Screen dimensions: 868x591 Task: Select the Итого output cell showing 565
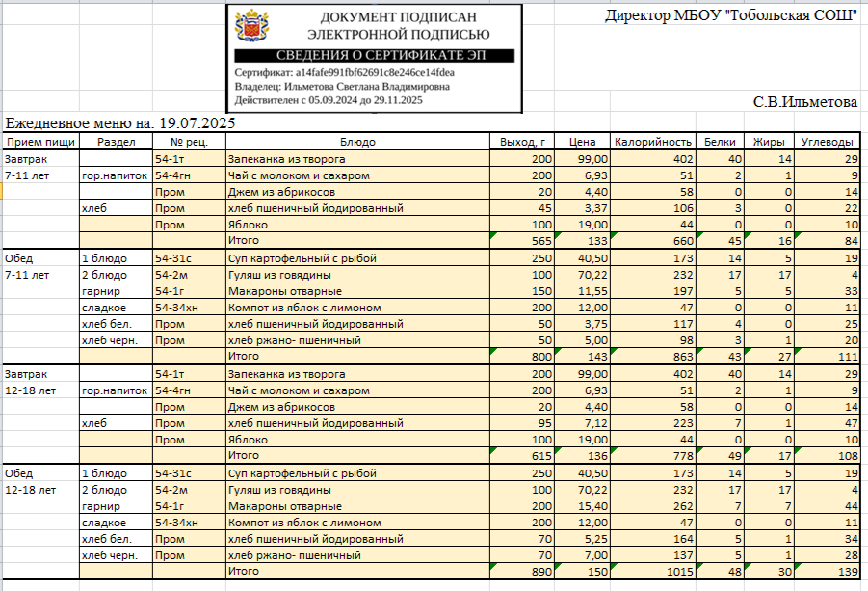pyautogui.click(x=522, y=240)
